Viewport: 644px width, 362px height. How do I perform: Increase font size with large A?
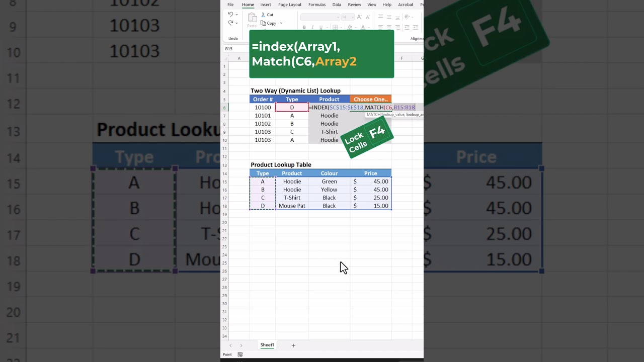tap(359, 17)
